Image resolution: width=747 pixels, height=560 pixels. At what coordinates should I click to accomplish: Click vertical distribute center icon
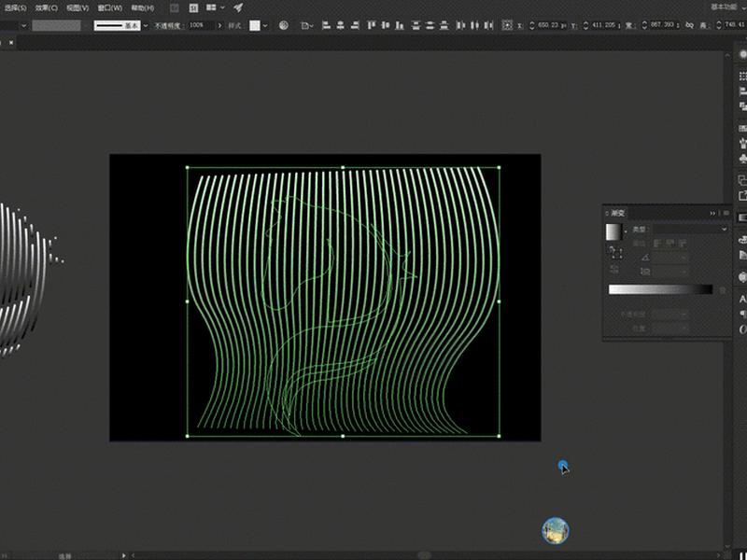coord(430,25)
